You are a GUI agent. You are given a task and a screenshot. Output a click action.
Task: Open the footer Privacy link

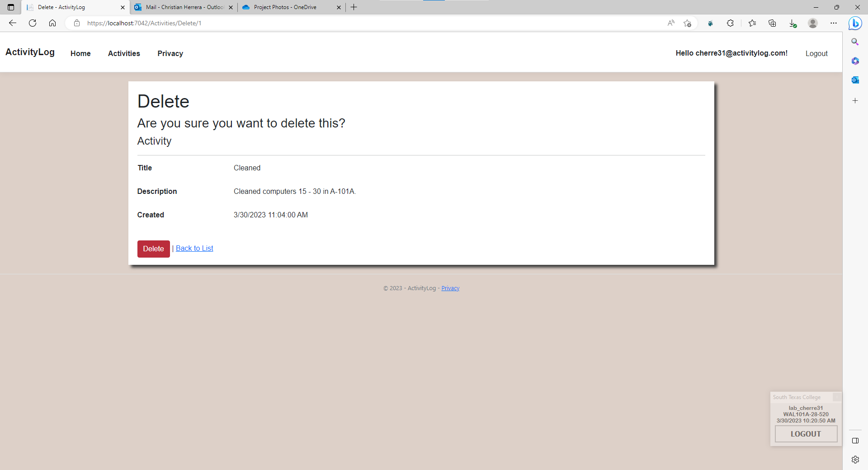click(450, 288)
